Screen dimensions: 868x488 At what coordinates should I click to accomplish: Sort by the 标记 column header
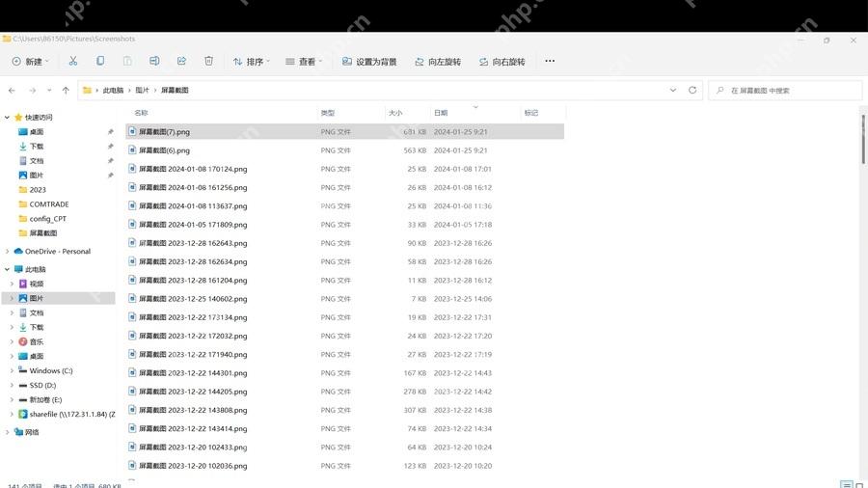(x=531, y=113)
